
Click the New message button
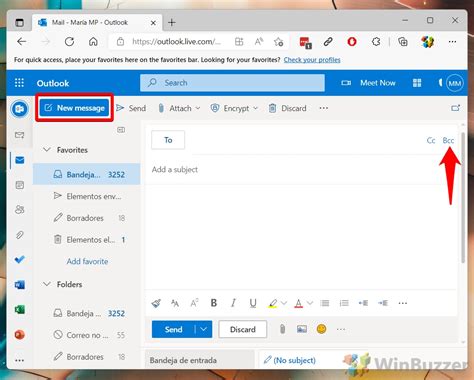point(74,108)
